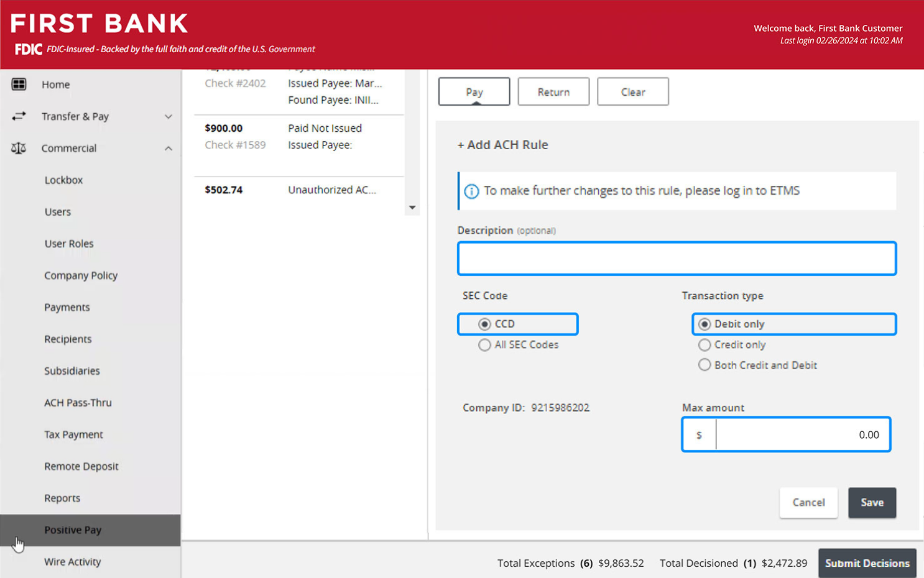This screenshot has width=924, height=578.
Task: Click the FDIC logo in header
Action: pos(29,49)
